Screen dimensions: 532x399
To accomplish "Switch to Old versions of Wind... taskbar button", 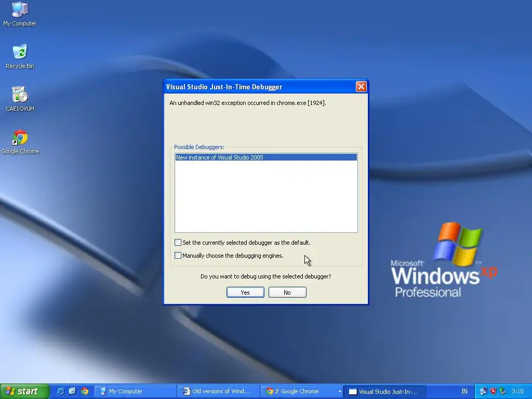I will coord(219,391).
